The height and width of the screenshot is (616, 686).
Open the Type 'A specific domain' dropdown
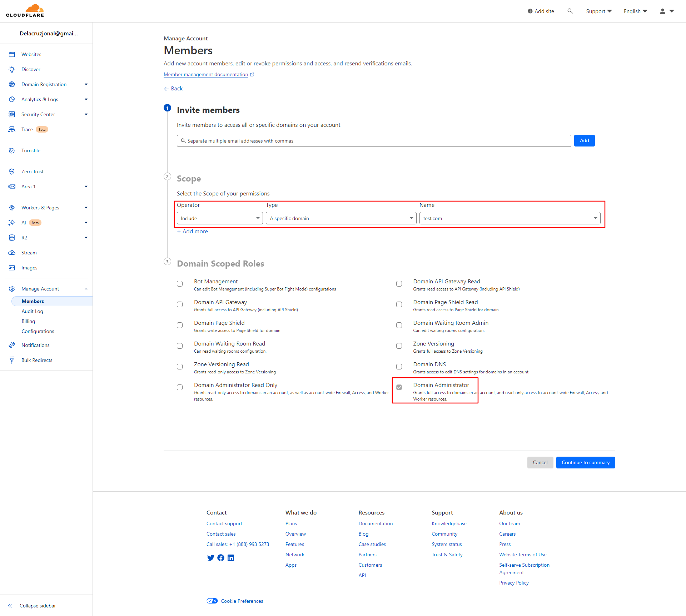(x=341, y=218)
